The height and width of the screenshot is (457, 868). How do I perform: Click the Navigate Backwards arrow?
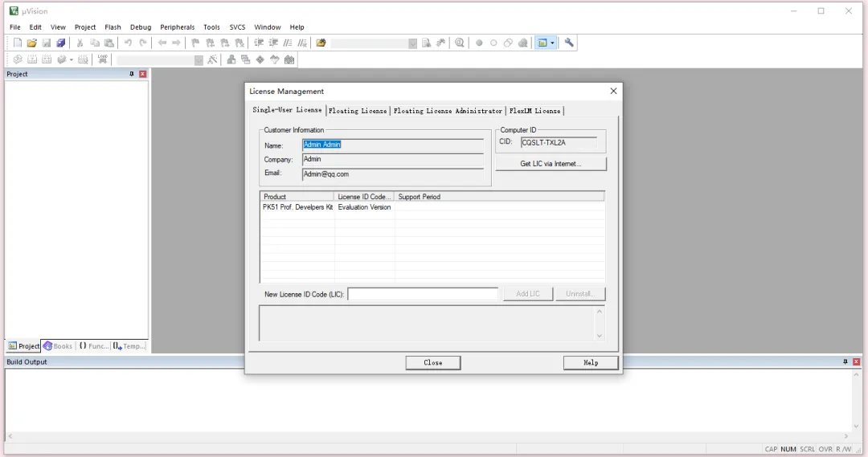162,43
